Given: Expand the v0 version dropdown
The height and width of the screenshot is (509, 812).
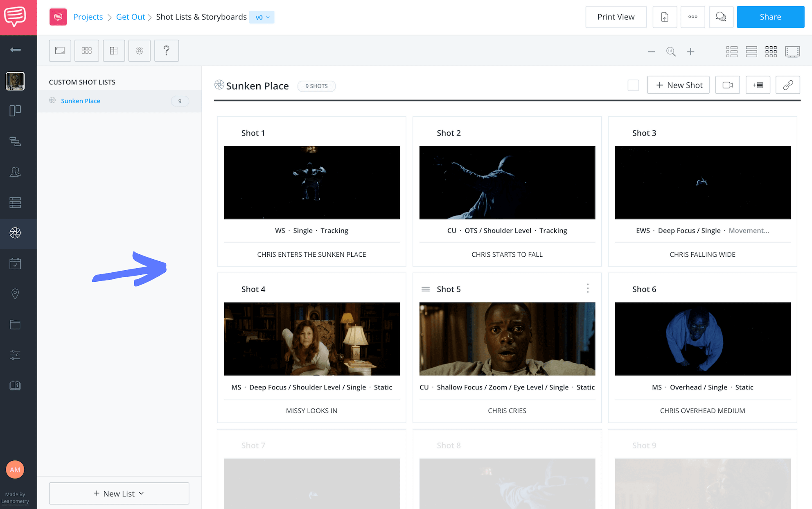Looking at the screenshot, I should click(x=262, y=17).
